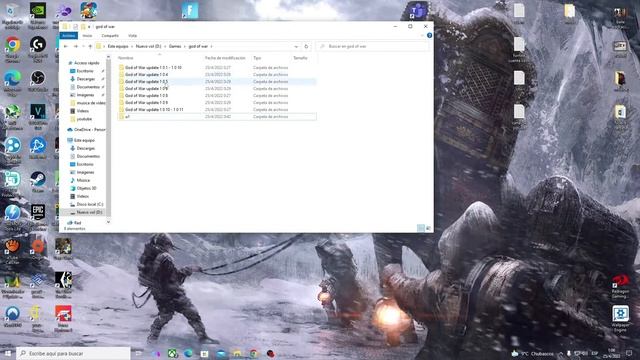Go back using the Explorer back arrow
This screenshot has width=640, height=360.
pos(66,47)
